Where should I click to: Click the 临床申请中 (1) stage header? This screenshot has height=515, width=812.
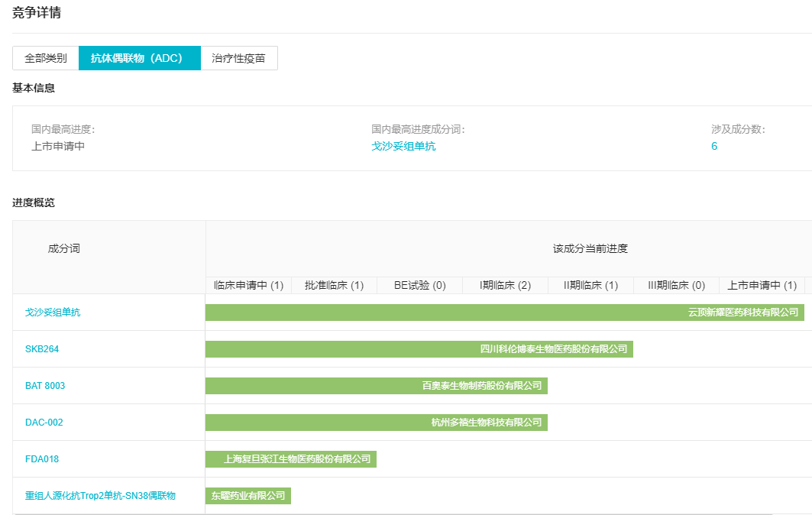(x=248, y=286)
